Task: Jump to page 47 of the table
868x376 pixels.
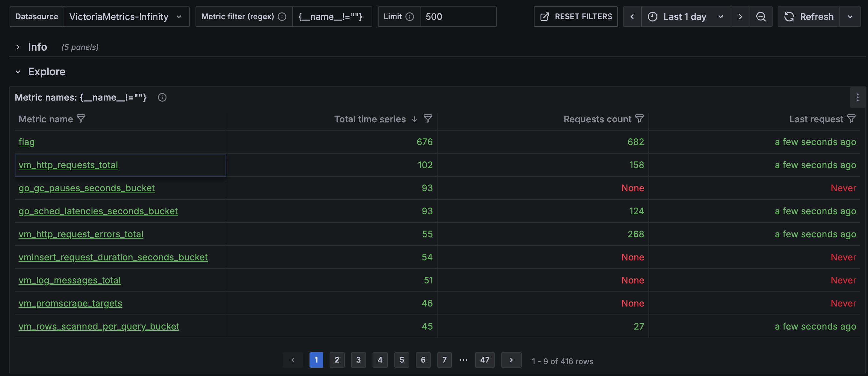Action: pos(484,360)
